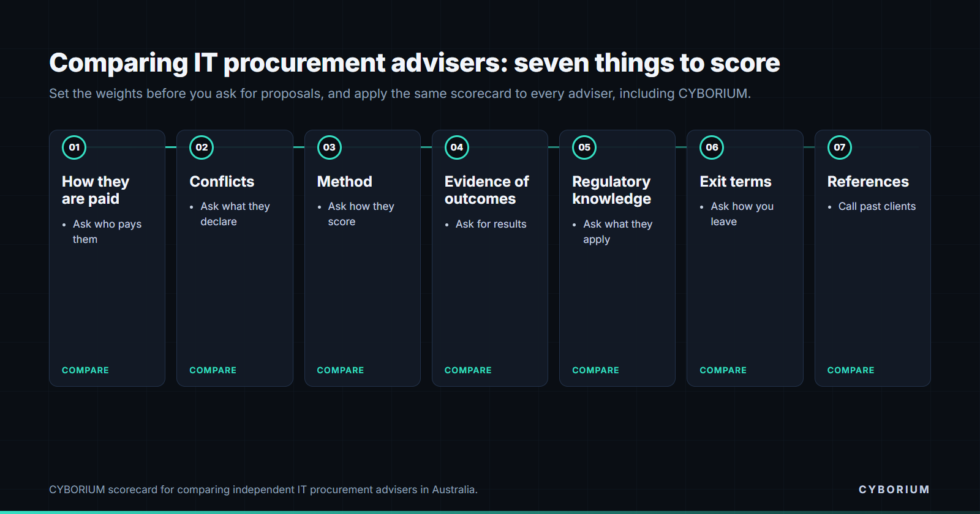Click the CYBORIUM logo wordmark in footer

[x=894, y=490]
